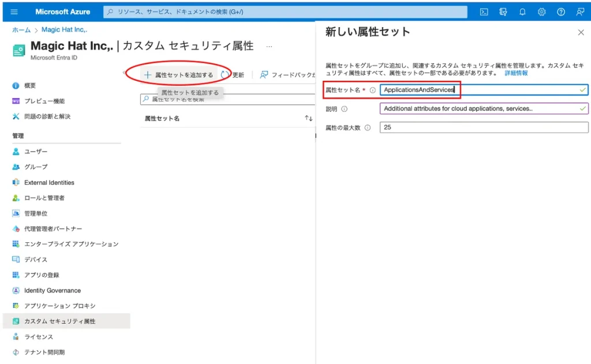Click the info icon beside 属性セット名
The image size is (591, 364).
coord(373,90)
